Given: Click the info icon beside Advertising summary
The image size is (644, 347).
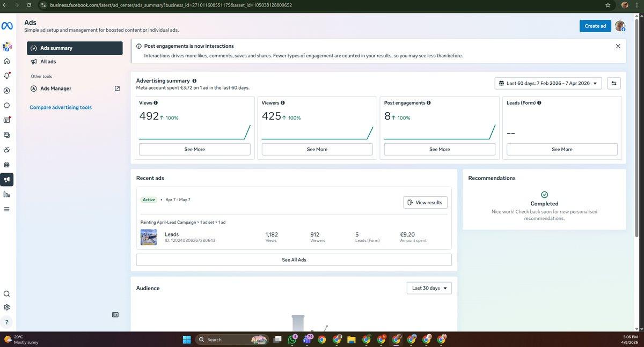Looking at the screenshot, I should pyautogui.click(x=194, y=81).
